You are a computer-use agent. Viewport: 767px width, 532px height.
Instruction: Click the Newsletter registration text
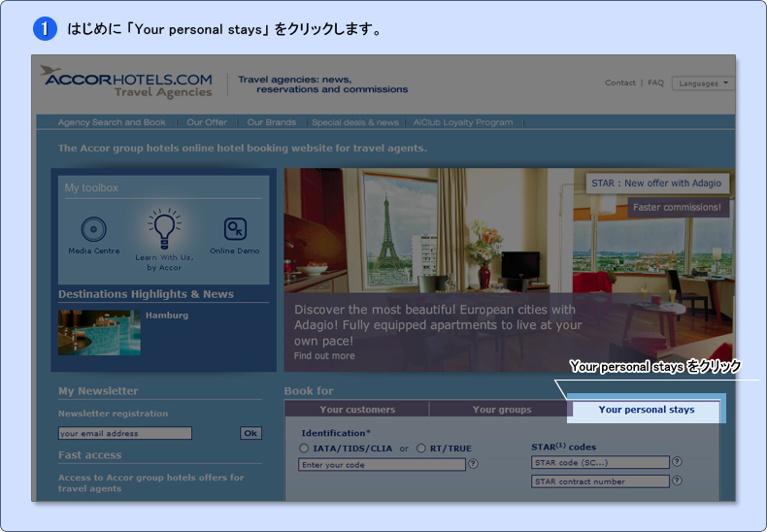click(113, 414)
